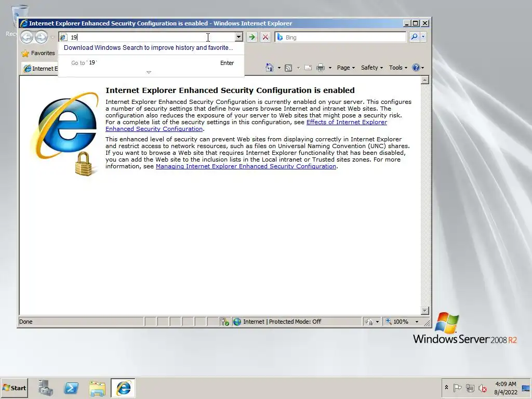Click the add-ons status icon
Image resolution: width=532 pixels, height=399 pixels.
tap(224, 322)
